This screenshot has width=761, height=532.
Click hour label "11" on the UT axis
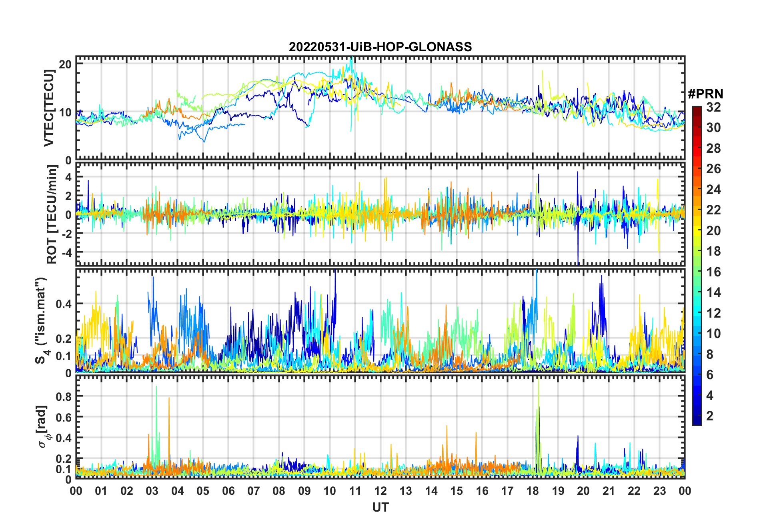coord(355,491)
